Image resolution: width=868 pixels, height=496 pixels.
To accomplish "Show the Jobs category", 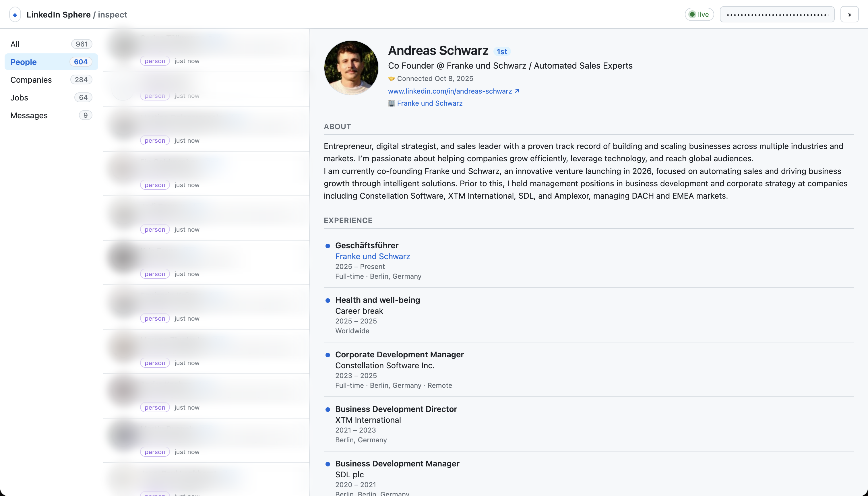I will [x=51, y=97].
